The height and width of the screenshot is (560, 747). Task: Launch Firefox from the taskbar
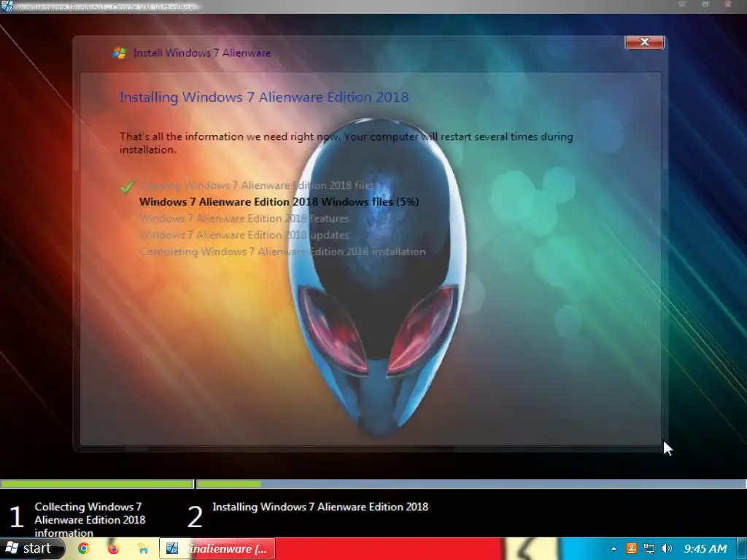point(113,548)
